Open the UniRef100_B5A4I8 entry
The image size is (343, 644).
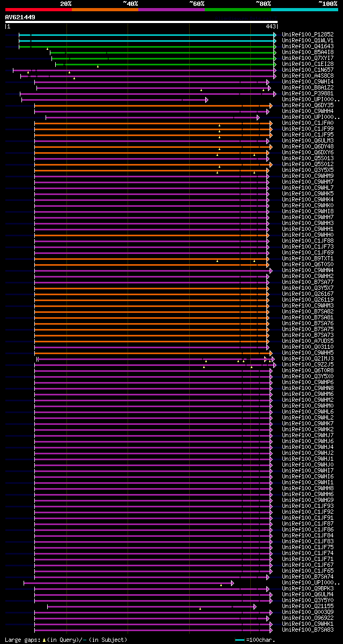tap(308, 52)
